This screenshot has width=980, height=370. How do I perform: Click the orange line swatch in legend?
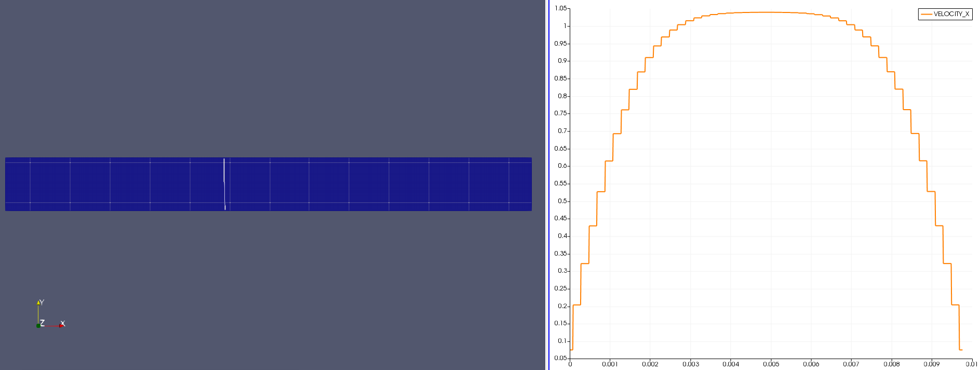pyautogui.click(x=926, y=14)
